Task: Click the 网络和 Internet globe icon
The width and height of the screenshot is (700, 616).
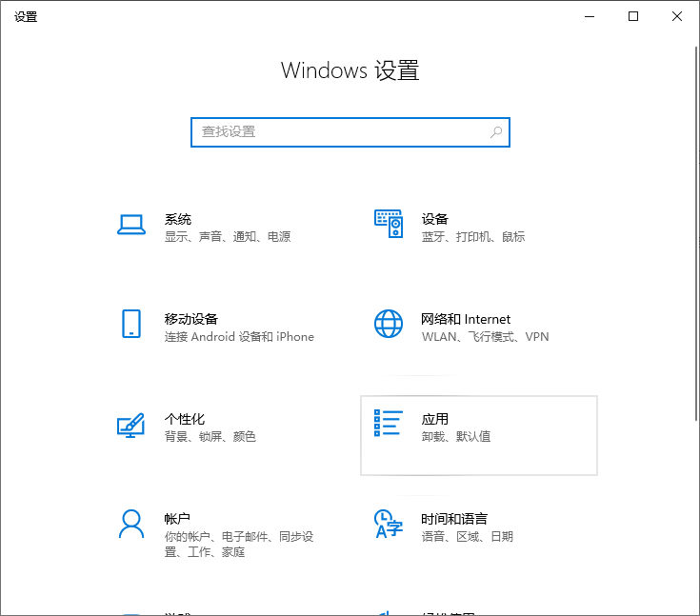Action: point(389,324)
